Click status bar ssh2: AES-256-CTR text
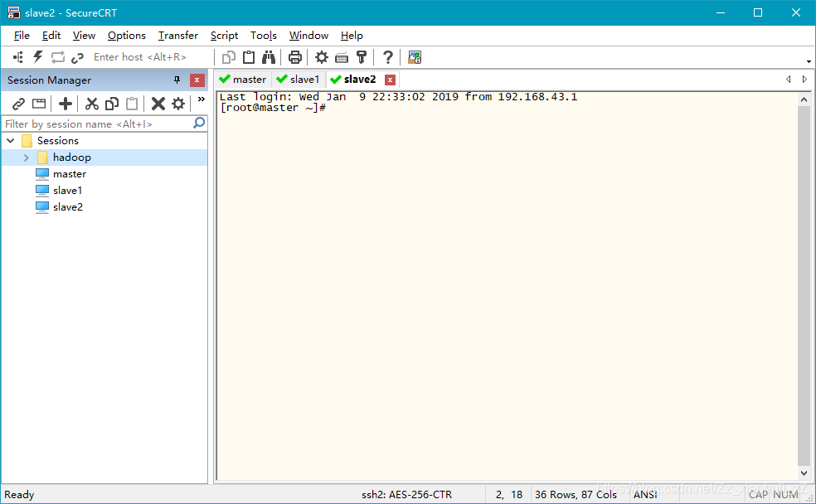This screenshot has height=504, width=816. (x=407, y=495)
